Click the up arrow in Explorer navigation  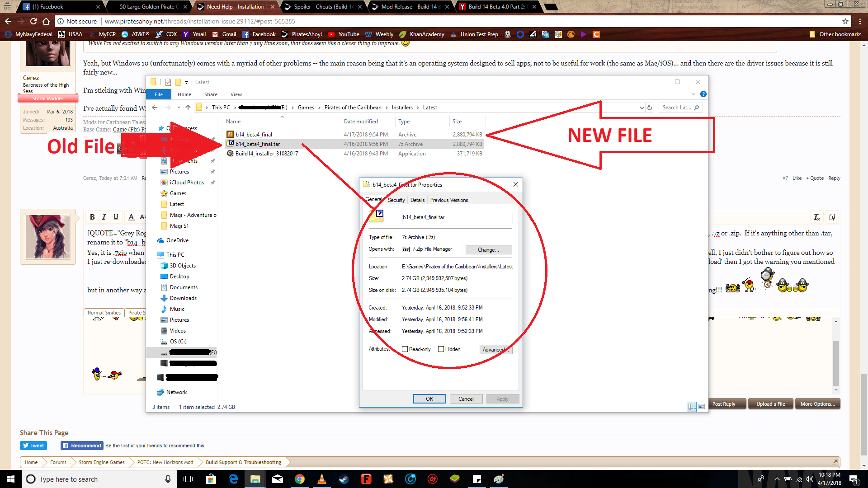click(x=188, y=108)
